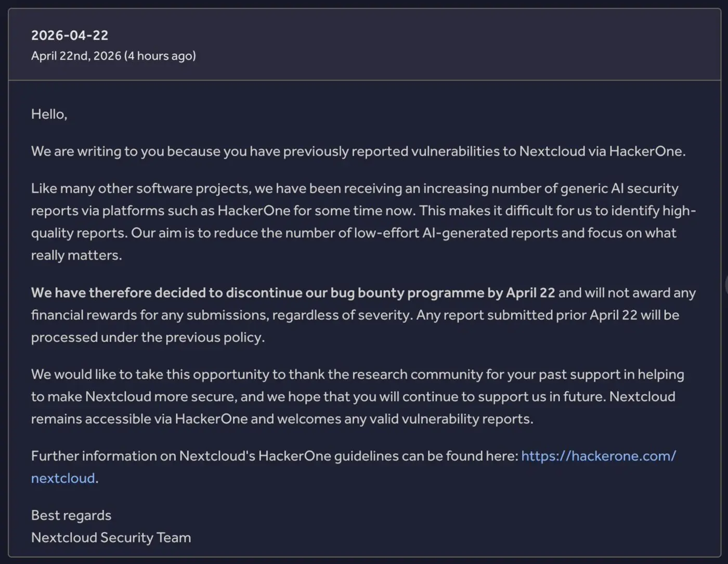Click the 'quality reports.' phrase

[x=79, y=233]
